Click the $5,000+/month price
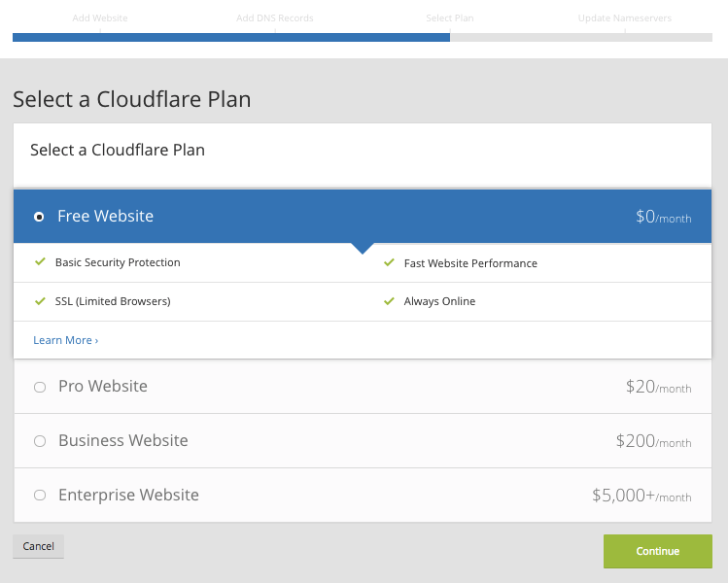 click(641, 496)
